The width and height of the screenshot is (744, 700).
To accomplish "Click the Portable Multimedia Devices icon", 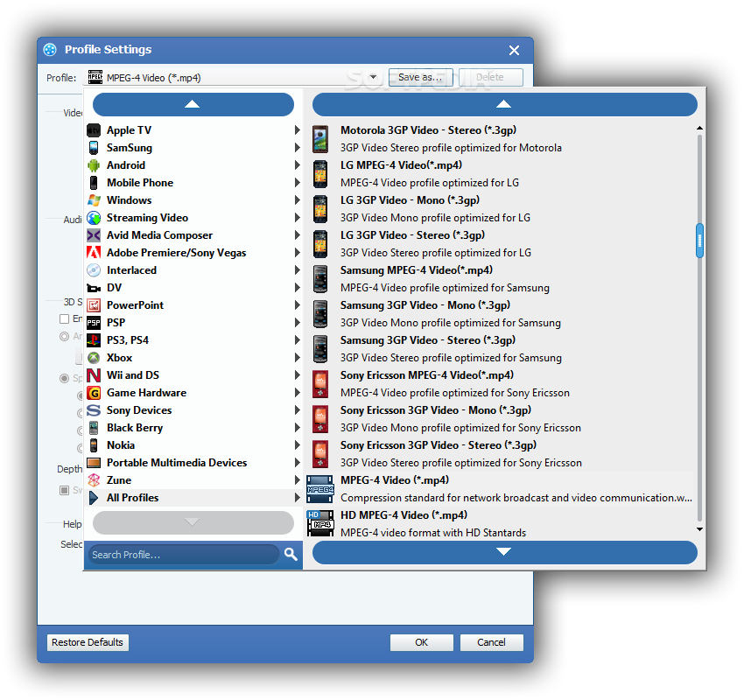I will (94, 462).
